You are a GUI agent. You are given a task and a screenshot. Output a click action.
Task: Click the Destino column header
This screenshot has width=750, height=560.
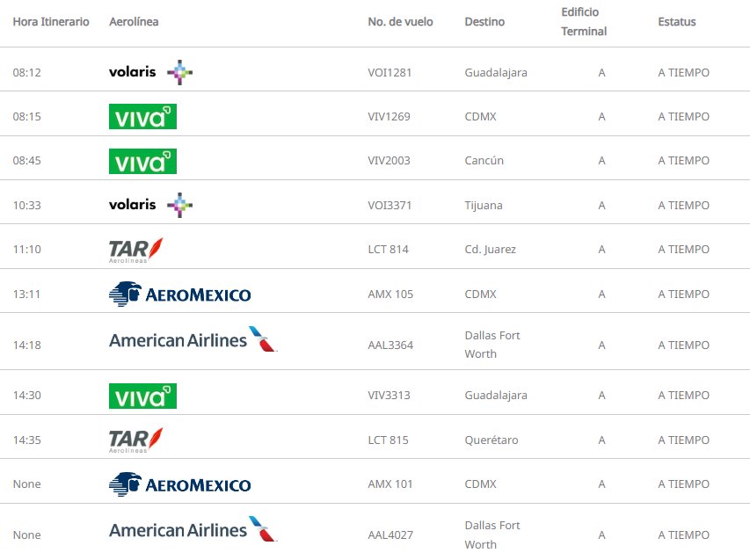tap(484, 22)
